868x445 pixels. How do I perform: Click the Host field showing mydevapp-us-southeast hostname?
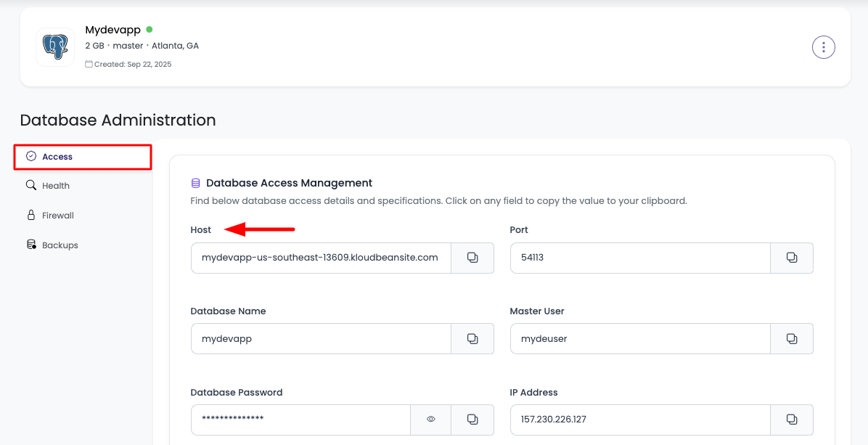click(320, 258)
